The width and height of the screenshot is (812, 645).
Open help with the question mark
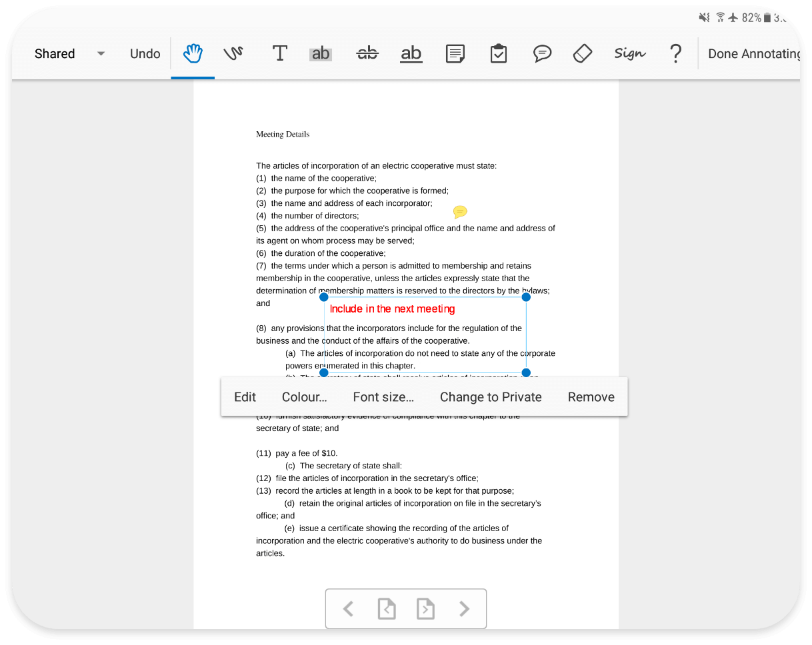point(675,53)
